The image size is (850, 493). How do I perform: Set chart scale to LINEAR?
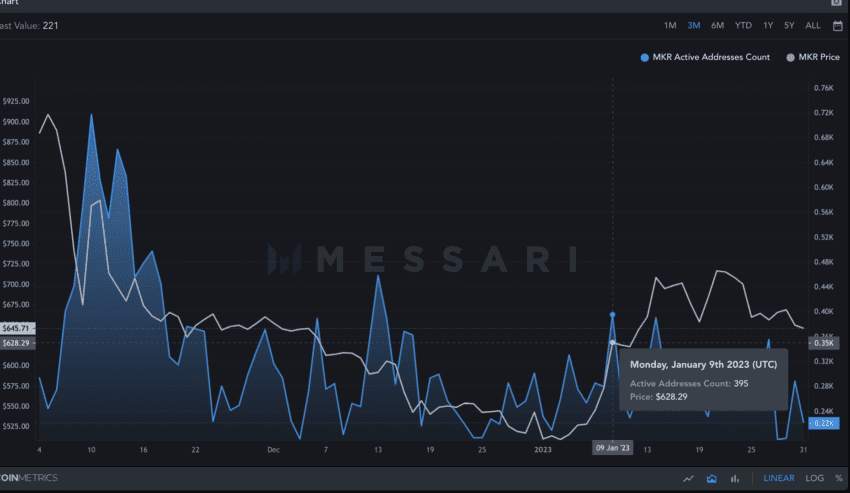pyautogui.click(x=779, y=478)
